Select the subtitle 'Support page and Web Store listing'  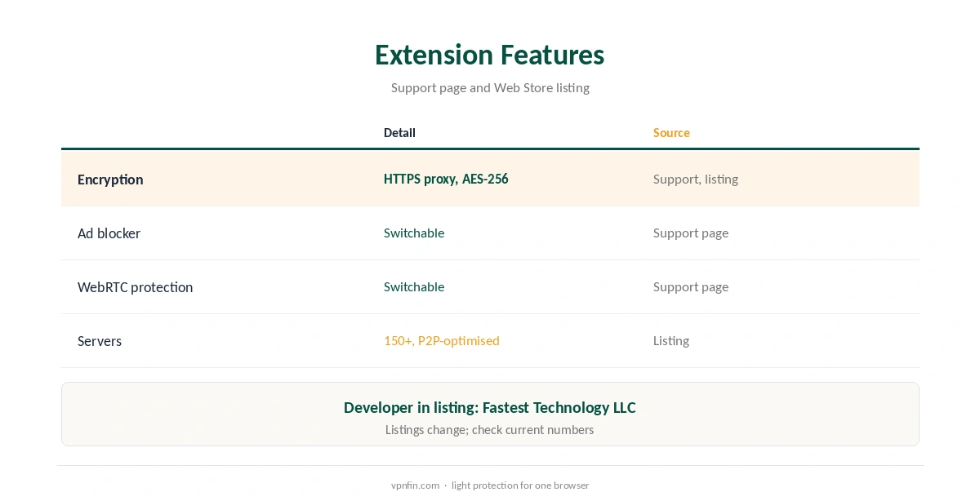pos(490,87)
